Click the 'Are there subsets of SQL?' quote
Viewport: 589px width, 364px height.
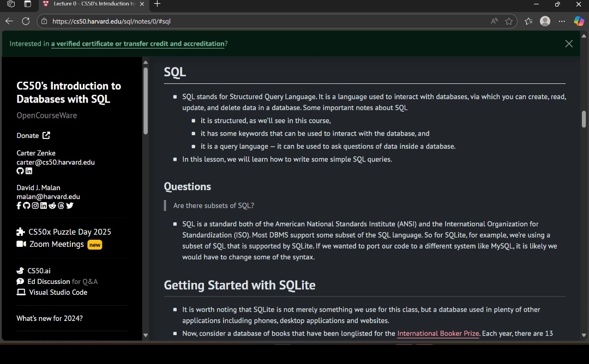[x=213, y=205]
